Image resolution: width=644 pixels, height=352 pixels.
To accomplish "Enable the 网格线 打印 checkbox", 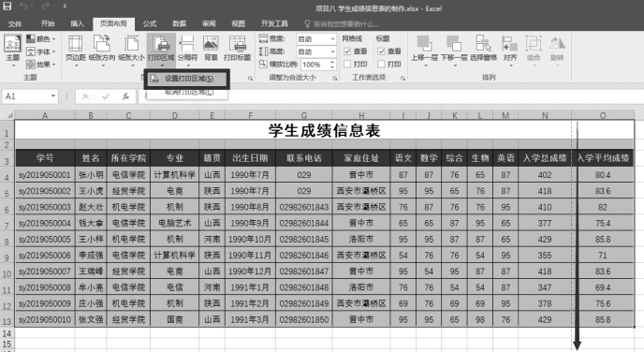I will point(347,64).
